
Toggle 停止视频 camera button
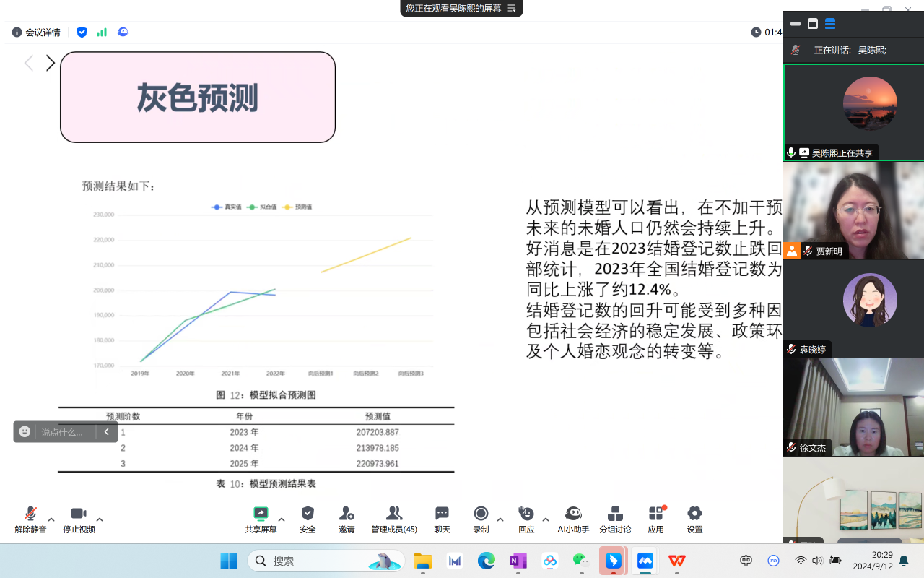(x=79, y=519)
